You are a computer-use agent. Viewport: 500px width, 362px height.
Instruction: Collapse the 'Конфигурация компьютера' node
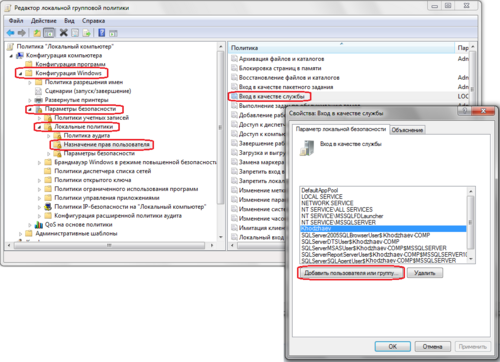tap(11, 56)
